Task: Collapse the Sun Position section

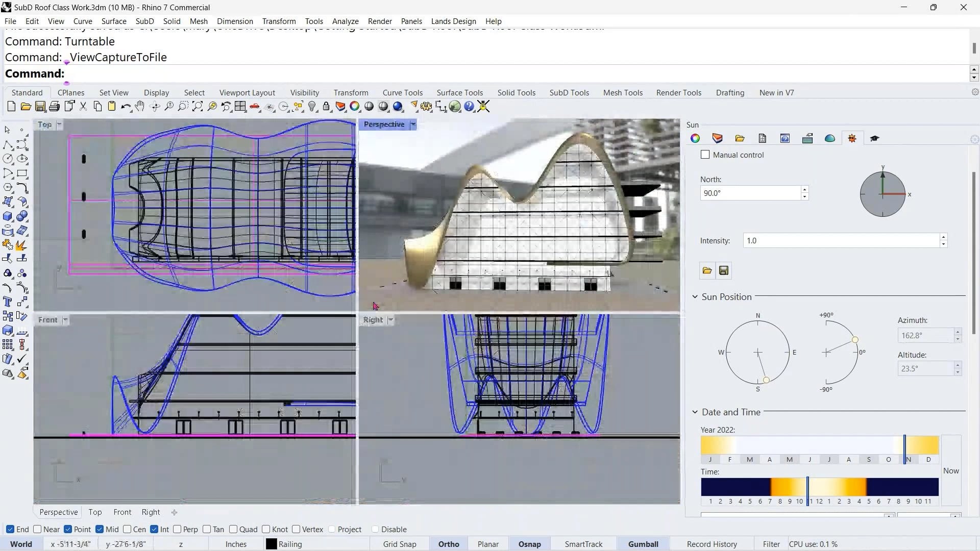Action: [695, 297]
